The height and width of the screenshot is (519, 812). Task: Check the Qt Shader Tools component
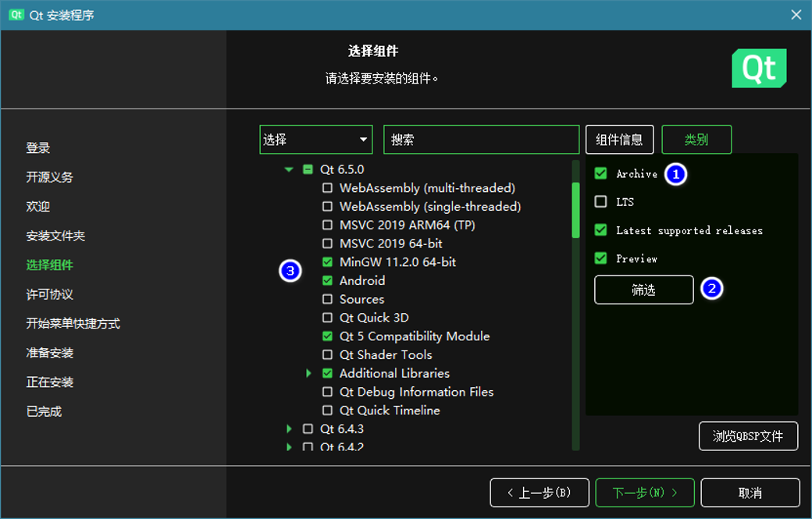pyautogui.click(x=327, y=354)
